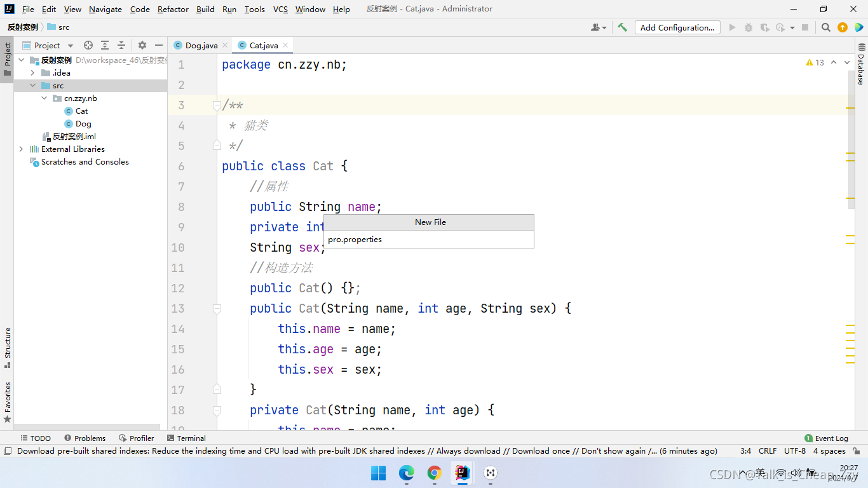The width and height of the screenshot is (868, 488).
Task: Open the Code With Me user dropdown
Action: (599, 27)
